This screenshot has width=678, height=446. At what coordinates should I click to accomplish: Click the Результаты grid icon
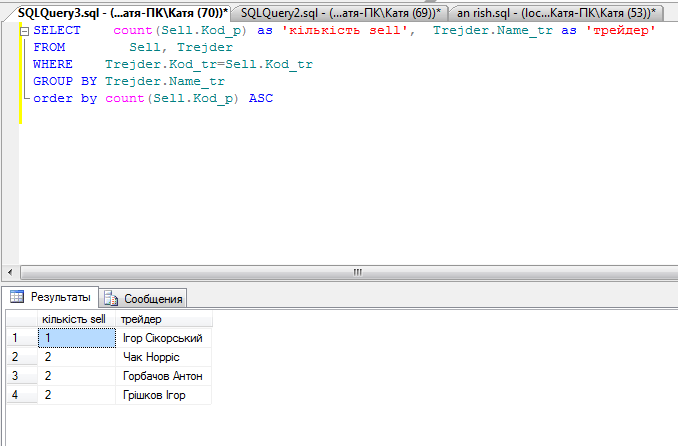click(17, 297)
